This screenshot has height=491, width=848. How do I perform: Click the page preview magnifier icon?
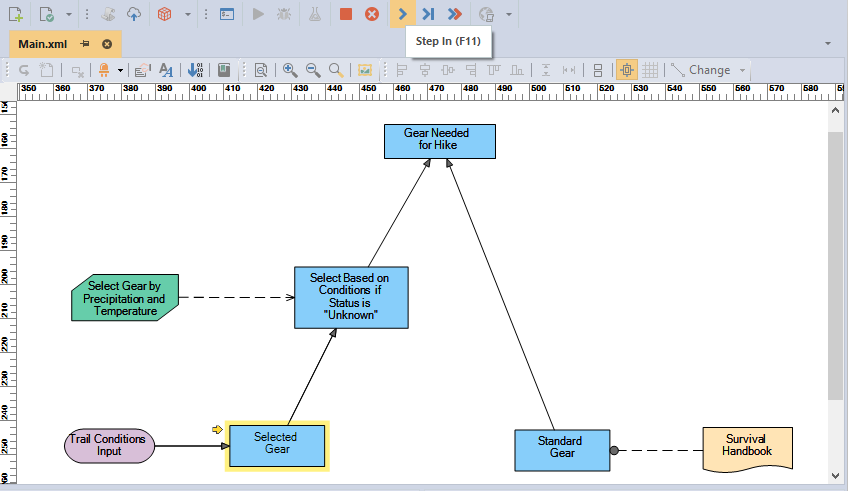coord(261,70)
